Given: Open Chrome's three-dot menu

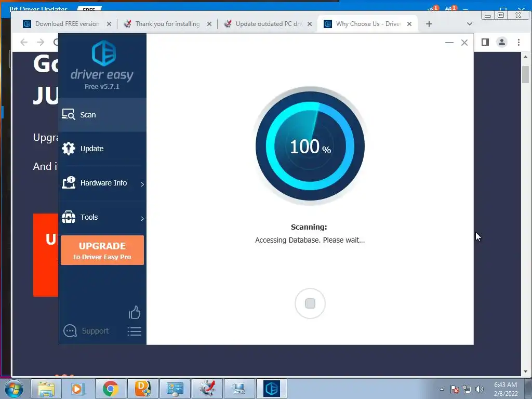Looking at the screenshot, I should (x=519, y=42).
